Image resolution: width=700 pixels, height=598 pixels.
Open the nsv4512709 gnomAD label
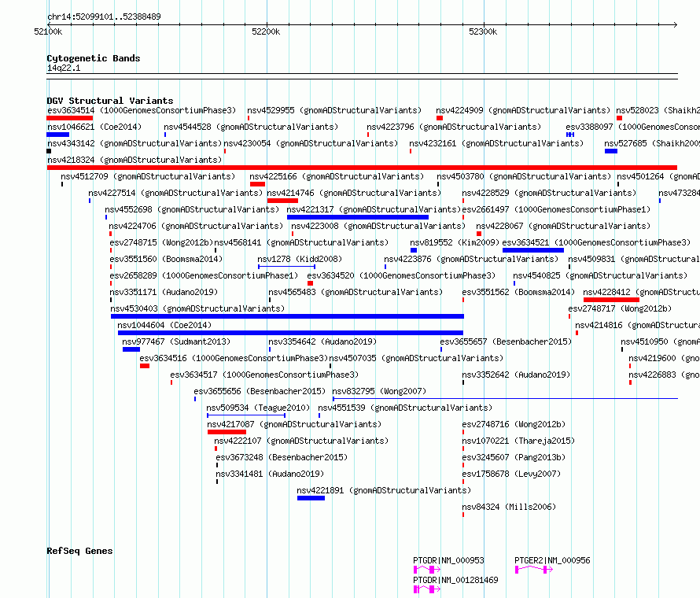point(148,176)
